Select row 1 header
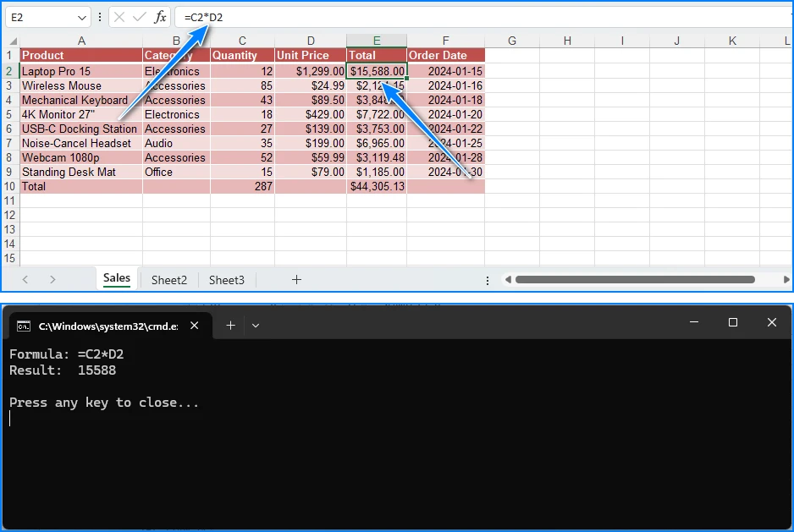794x532 pixels. click(x=9, y=55)
